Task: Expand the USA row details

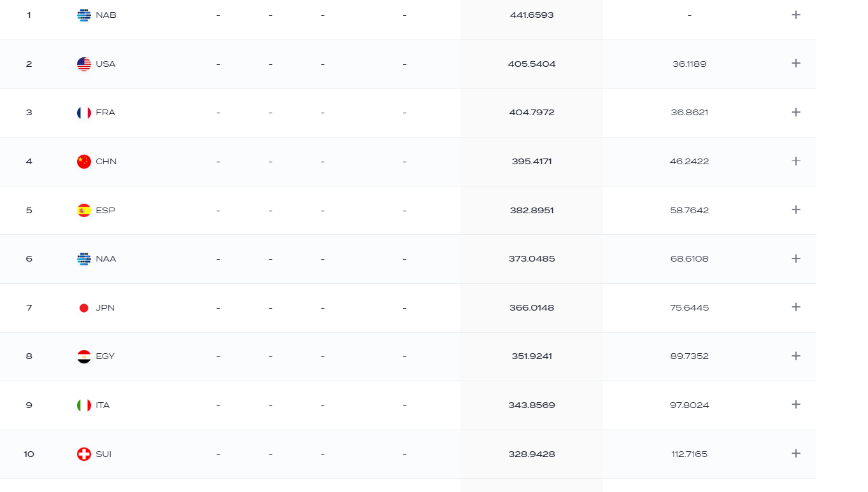Action: [795, 63]
